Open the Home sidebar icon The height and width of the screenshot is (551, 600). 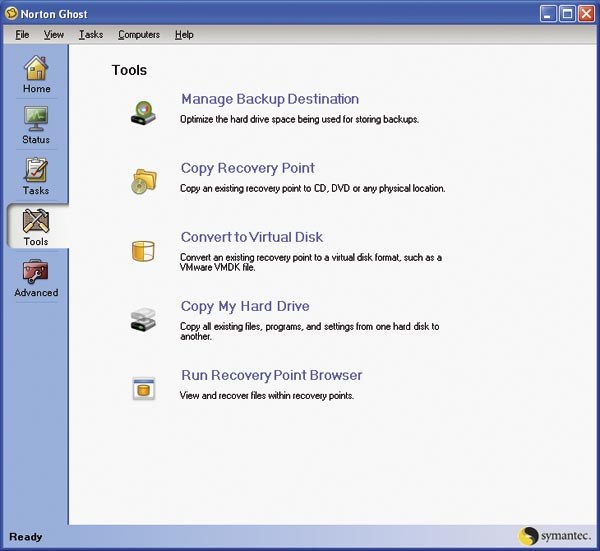click(x=36, y=70)
